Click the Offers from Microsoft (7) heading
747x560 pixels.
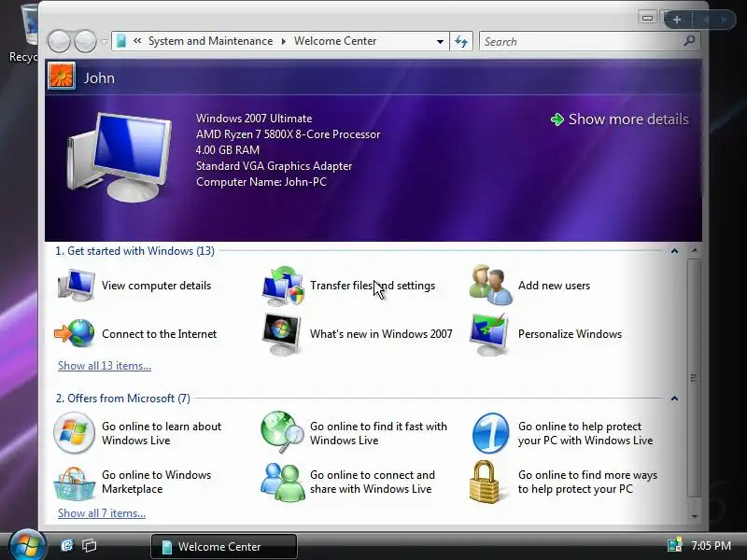click(x=123, y=399)
